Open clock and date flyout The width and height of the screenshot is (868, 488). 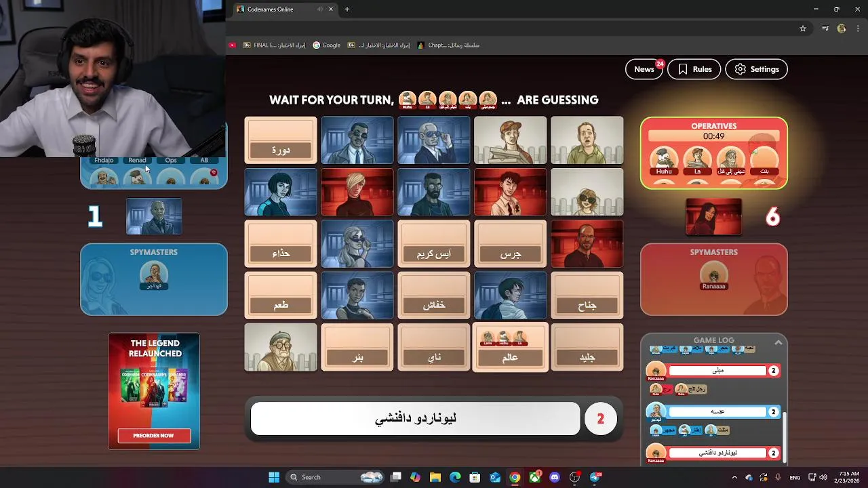[x=849, y=477]
